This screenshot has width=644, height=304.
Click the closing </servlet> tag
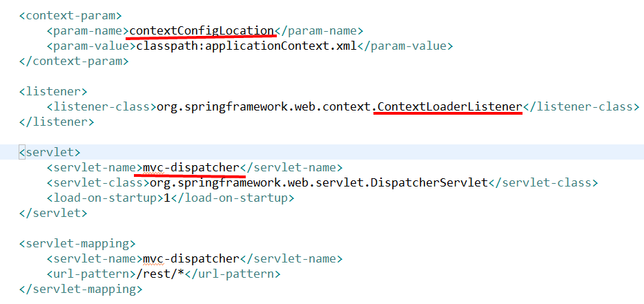53,213
